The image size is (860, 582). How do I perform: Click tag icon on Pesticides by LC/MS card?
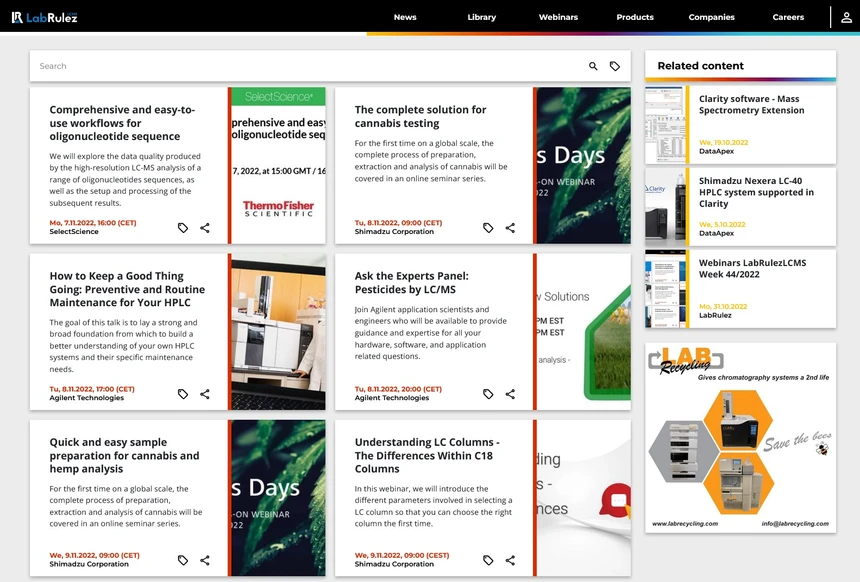click(x=488, y=394)
